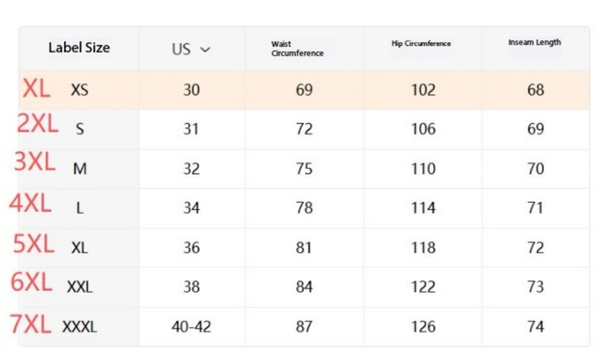Click the red 7XL annotation
This screenshot has height=364, width=605.
(31, 324)
